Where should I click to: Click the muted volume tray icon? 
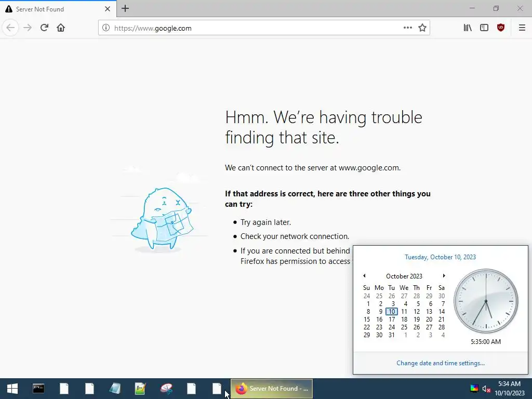pos(486,389)
